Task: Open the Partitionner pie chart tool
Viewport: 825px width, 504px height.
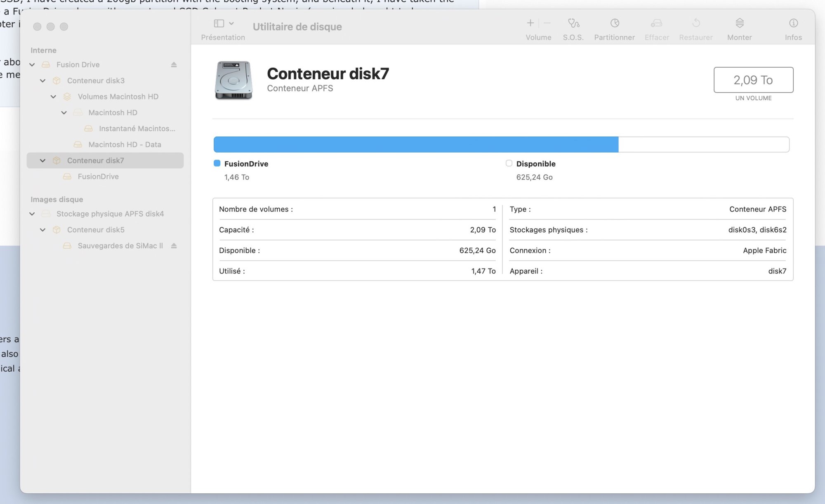Action: pyautogui.click(x=615, y=23)
